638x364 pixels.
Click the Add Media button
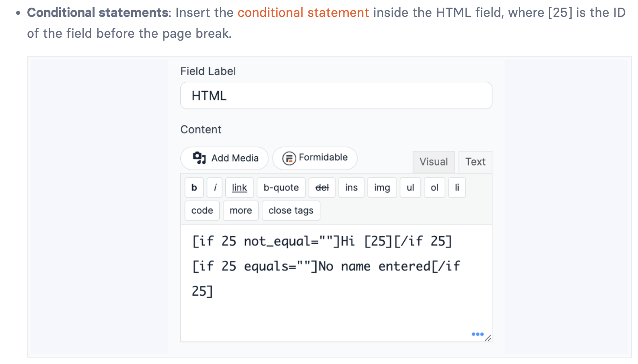224,158
